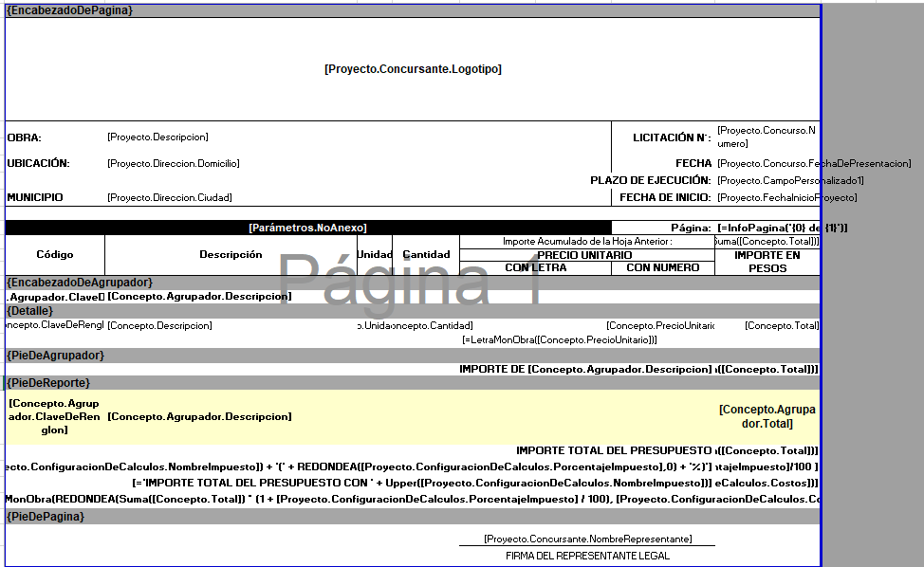Click the [Proyecto.Concurso.FechaDePresentacion] field
Viewport: 924px width, 567px height.
click(x=814, y=163)
